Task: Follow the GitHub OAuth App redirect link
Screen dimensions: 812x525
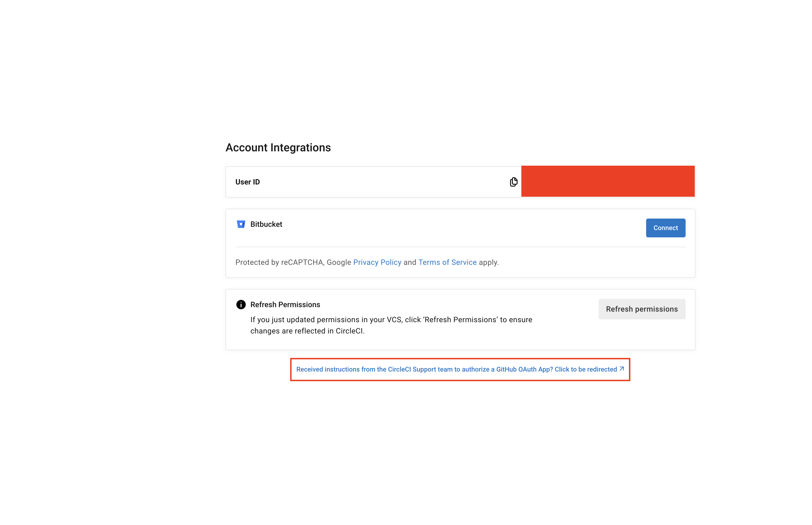Action: coord(460,369)
